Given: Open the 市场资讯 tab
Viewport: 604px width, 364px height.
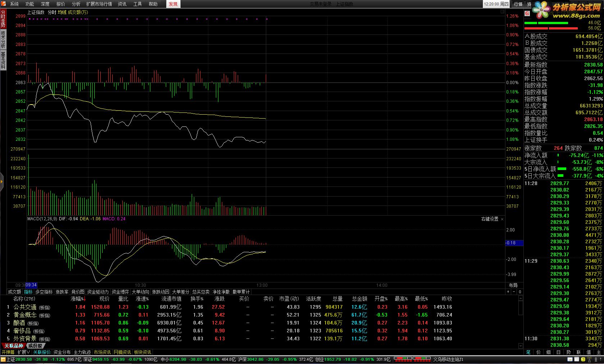Looking at the screenshot, I should tap(102, 352).
